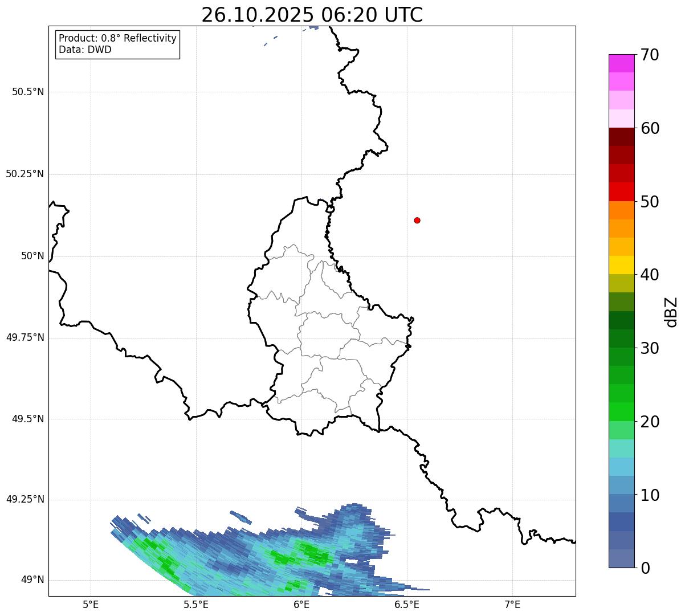Viewport: 685px width, 616px height.
Task: Click the 50.25°N latitude label
Action: pos(25,174)
